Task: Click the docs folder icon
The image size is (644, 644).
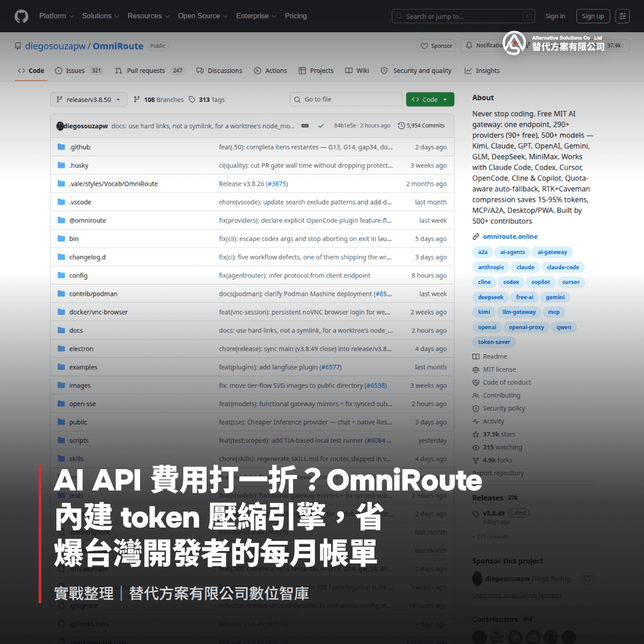Action: coord(62,330)
